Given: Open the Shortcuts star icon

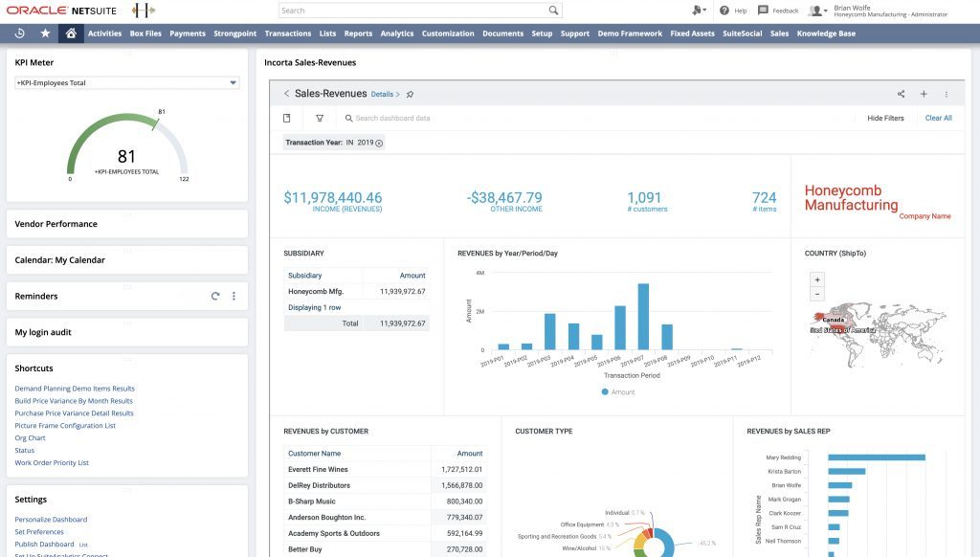Looking at the screenshot, I should [x=45, y=33].
